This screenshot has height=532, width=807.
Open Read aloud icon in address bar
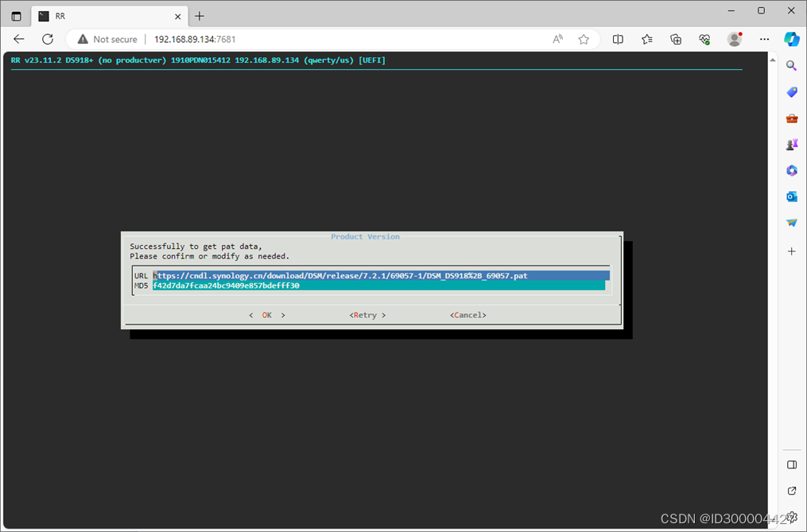click(x=557, y=39)
